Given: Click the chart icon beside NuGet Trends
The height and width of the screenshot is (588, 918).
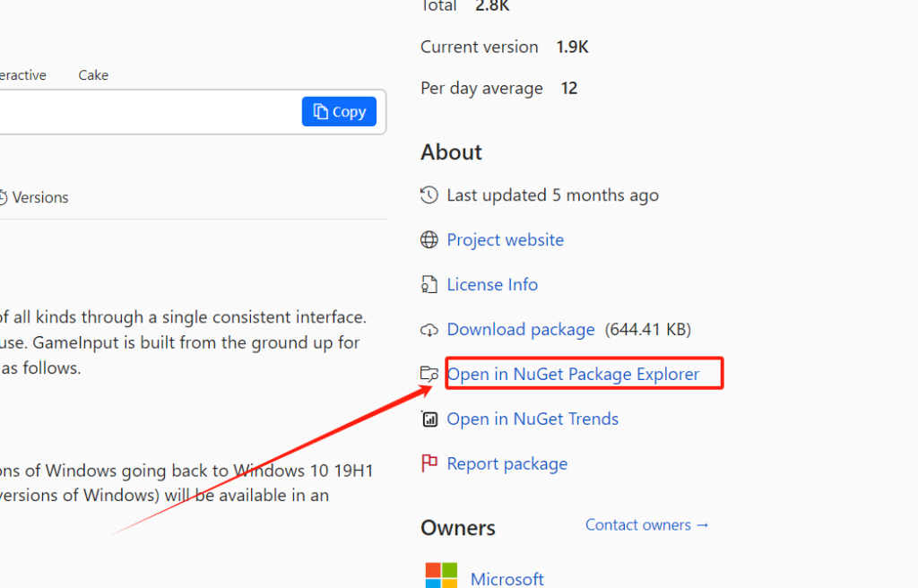Looking at the screenshot, I should [429, 419].
